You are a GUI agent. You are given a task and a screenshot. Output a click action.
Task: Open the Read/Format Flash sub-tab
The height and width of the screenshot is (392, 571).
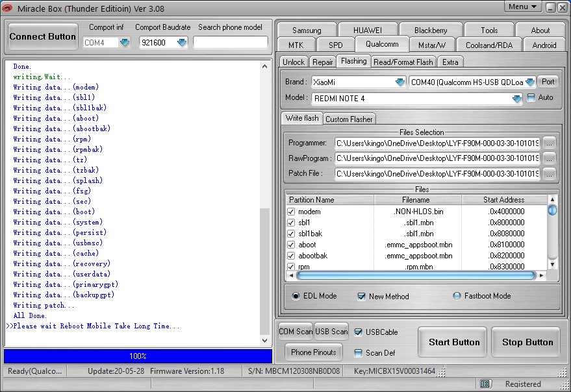[403, 62]
